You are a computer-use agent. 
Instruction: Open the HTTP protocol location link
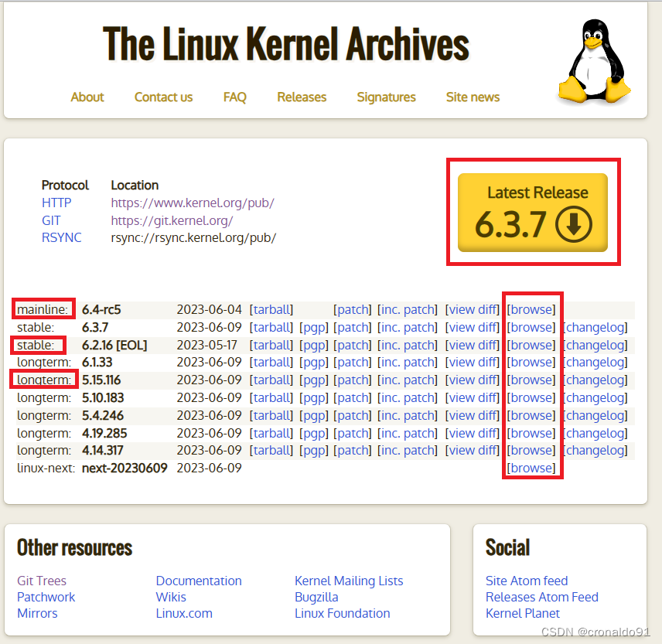pyautogui.click(x=193, y=203)
